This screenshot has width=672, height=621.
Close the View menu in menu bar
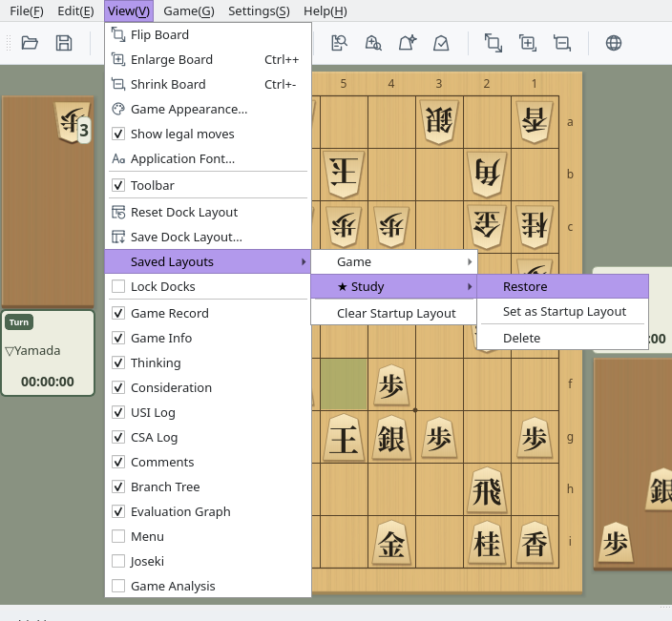pyautogui.click(x=129, y=11)
